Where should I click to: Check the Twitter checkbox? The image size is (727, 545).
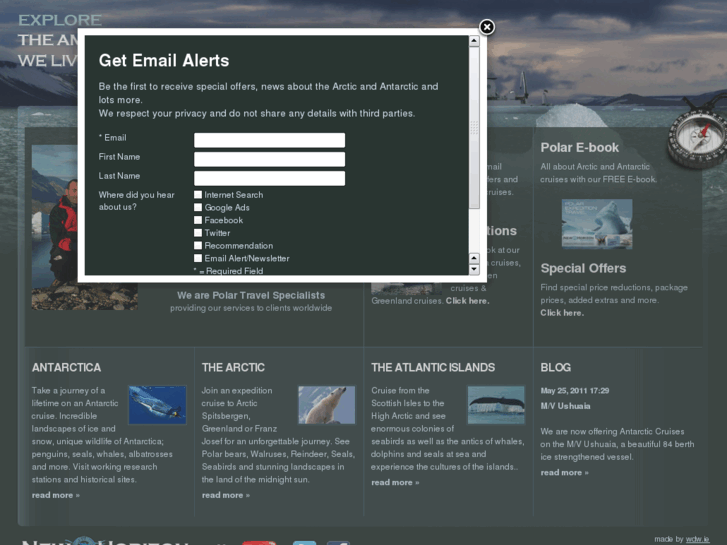click(198, 233)
